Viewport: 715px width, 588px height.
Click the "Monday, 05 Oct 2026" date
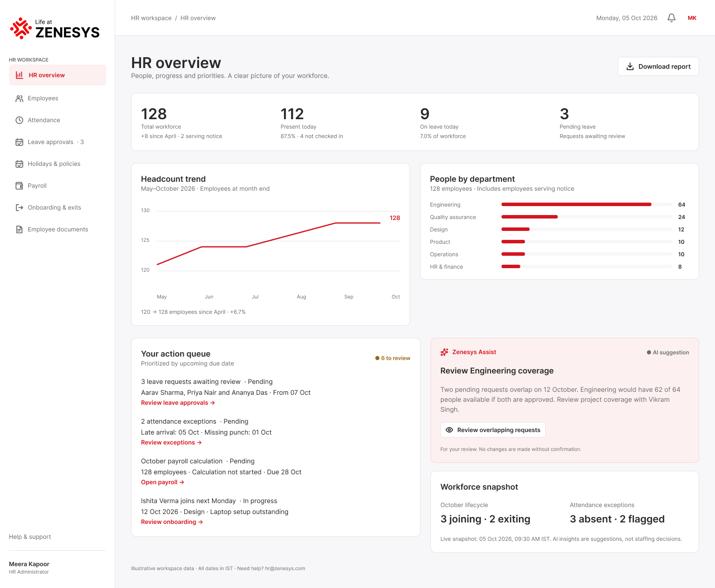(627, 18)
